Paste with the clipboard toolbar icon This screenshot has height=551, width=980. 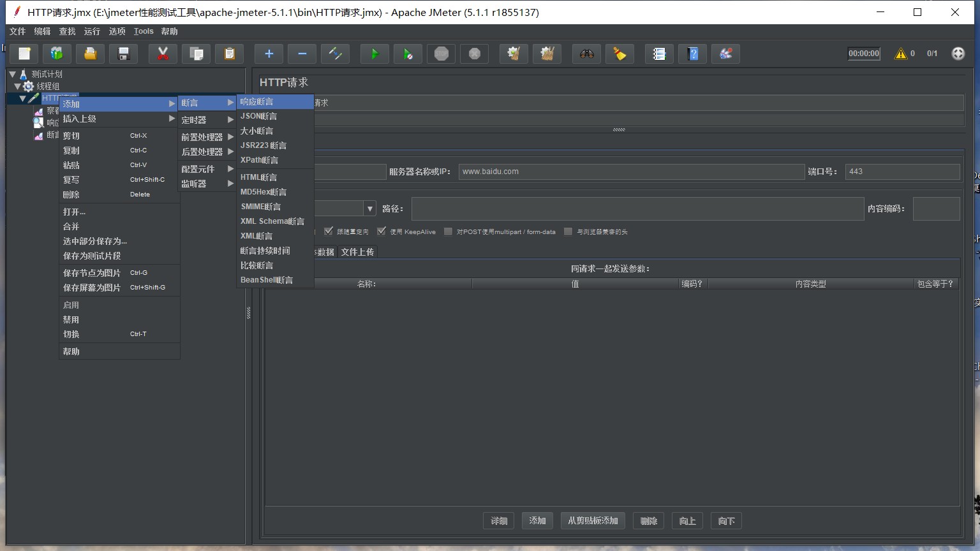tap(230, 54)
